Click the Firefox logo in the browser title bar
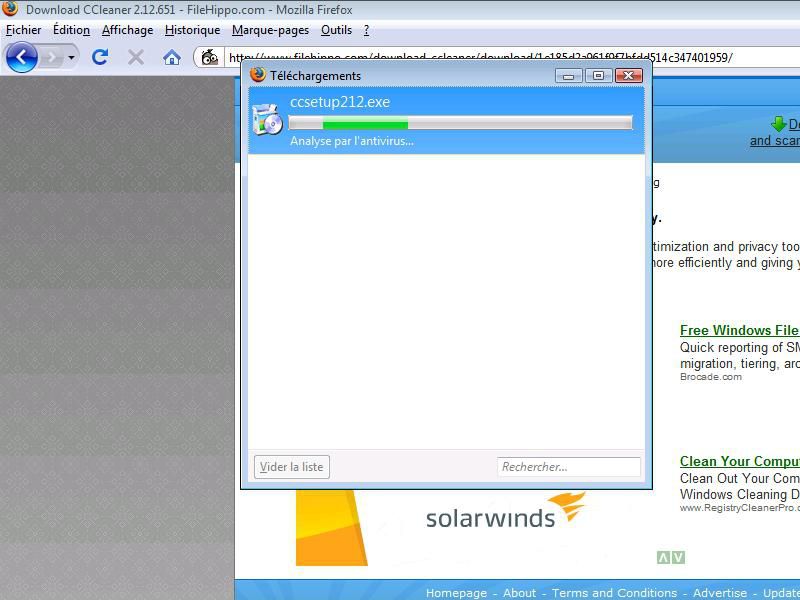 (10, 9)
